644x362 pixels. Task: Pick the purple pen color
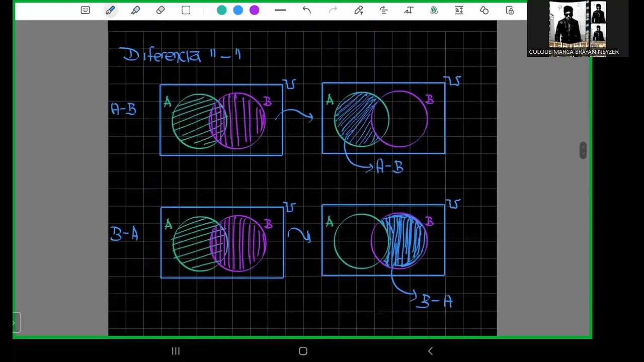[254, 10]
